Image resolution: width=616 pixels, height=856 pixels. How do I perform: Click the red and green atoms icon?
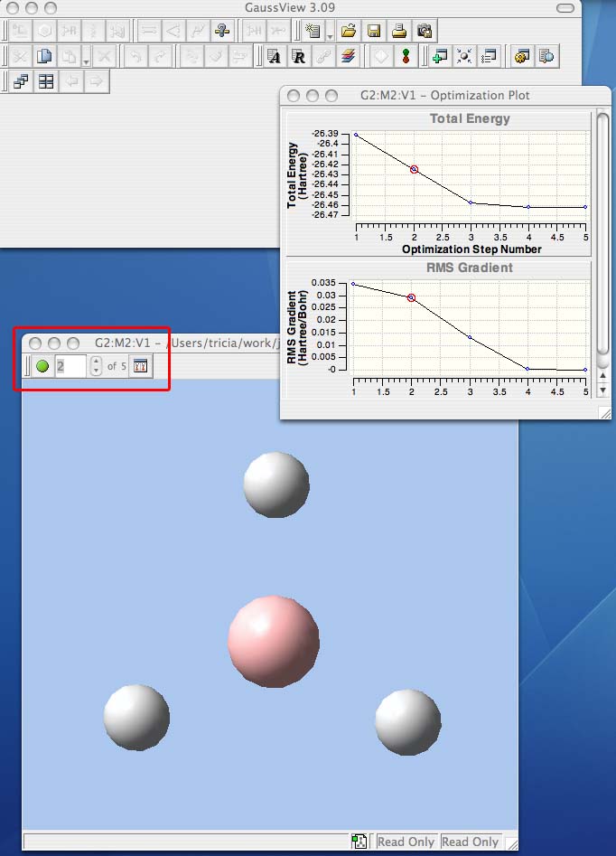pos(406,56)
